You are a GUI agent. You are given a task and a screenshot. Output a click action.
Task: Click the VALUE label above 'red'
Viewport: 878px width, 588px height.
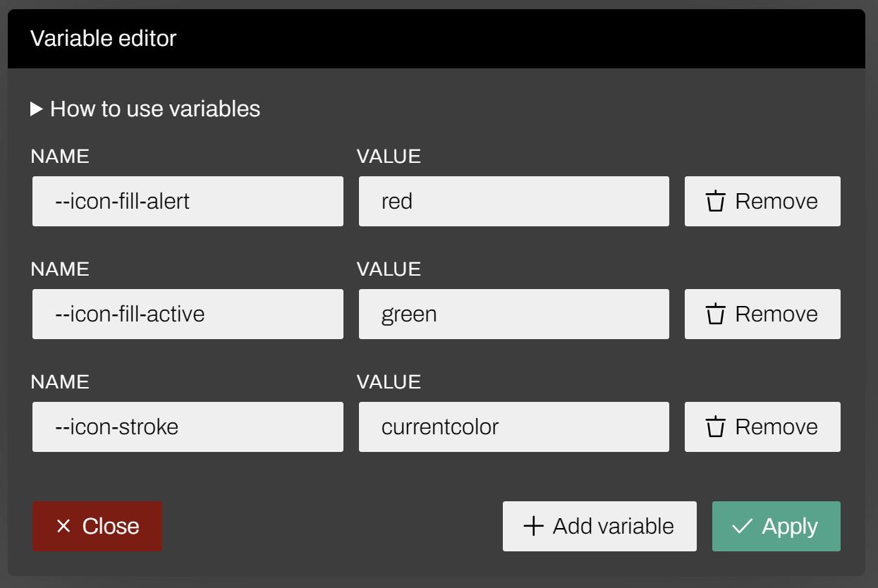[389, 156]
